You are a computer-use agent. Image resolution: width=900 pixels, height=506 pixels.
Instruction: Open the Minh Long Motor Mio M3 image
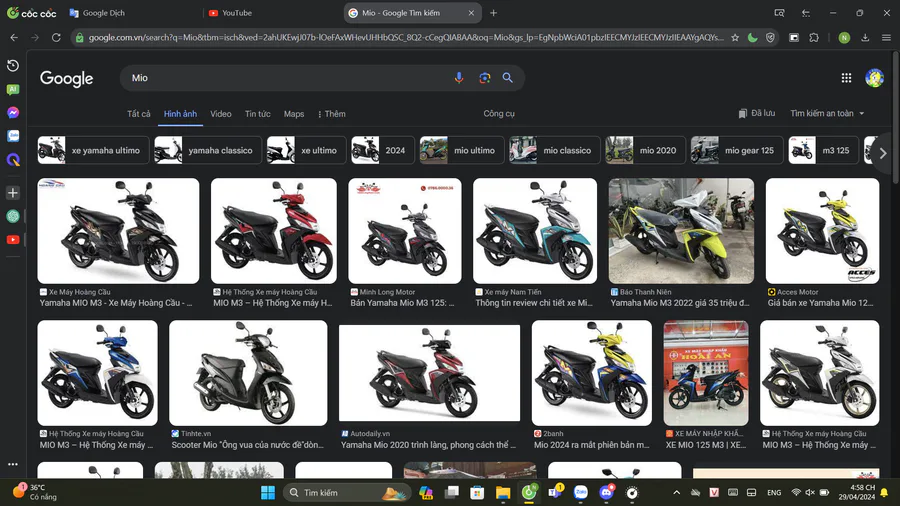pyautogui.click(x=405, y=231)
